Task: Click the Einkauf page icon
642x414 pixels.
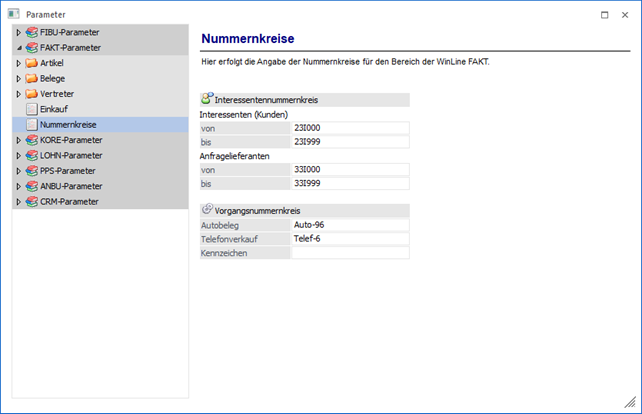Action: point(32,109)
